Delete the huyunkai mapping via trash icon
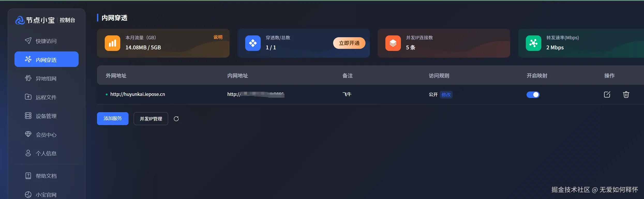The image size is (644, 199). pyautogui.click(x=626, y=94)
